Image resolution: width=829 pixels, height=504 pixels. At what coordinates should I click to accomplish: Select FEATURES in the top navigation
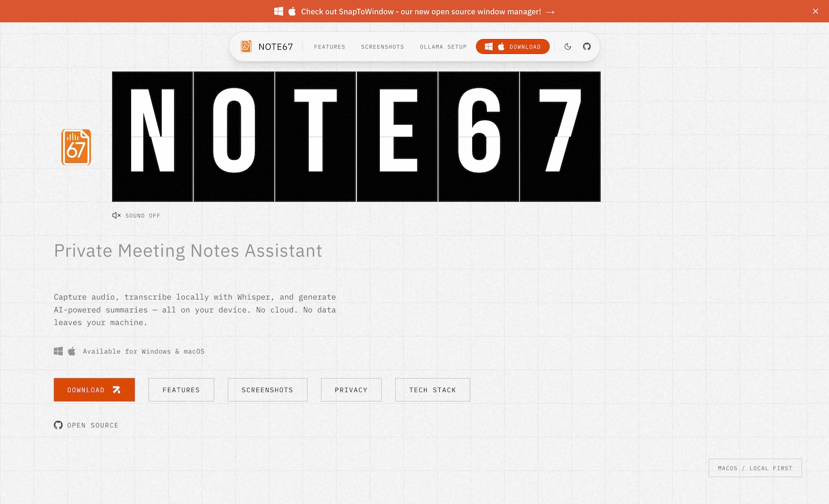(x=329, y=47)
